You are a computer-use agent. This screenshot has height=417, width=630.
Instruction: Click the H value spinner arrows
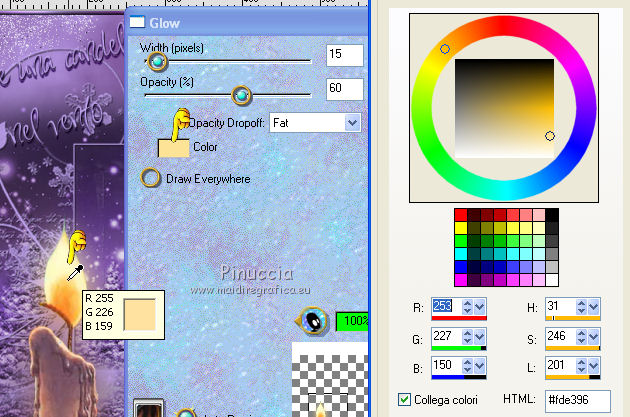tap(581, 307)
